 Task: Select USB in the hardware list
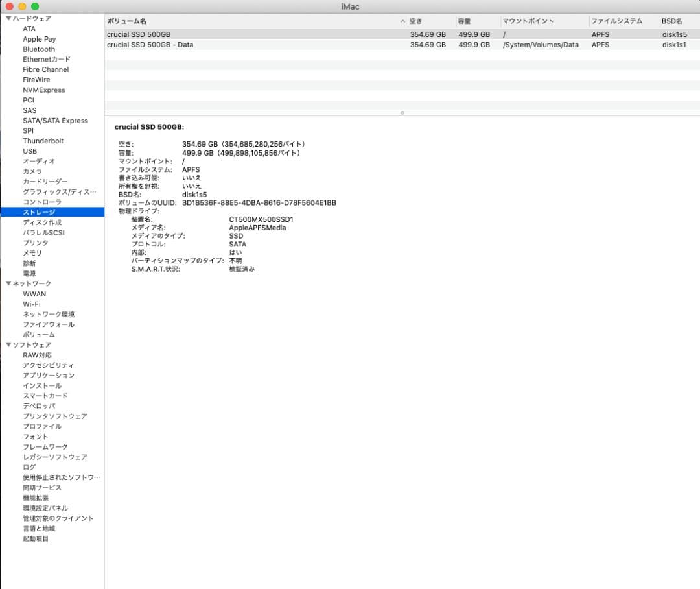[x=29, y=150]
